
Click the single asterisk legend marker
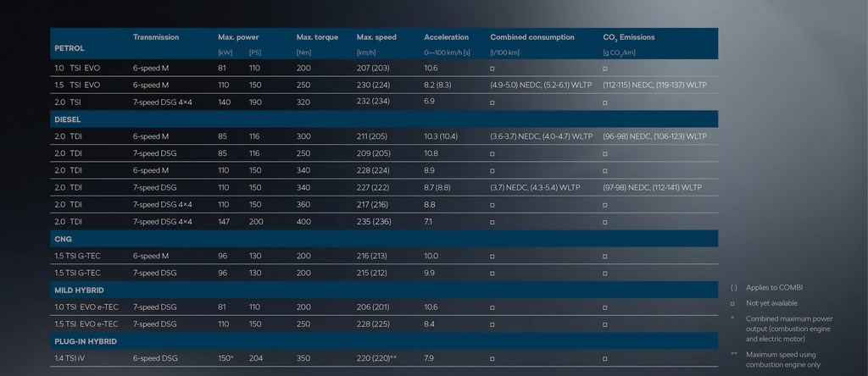click(x=732, y=318)
